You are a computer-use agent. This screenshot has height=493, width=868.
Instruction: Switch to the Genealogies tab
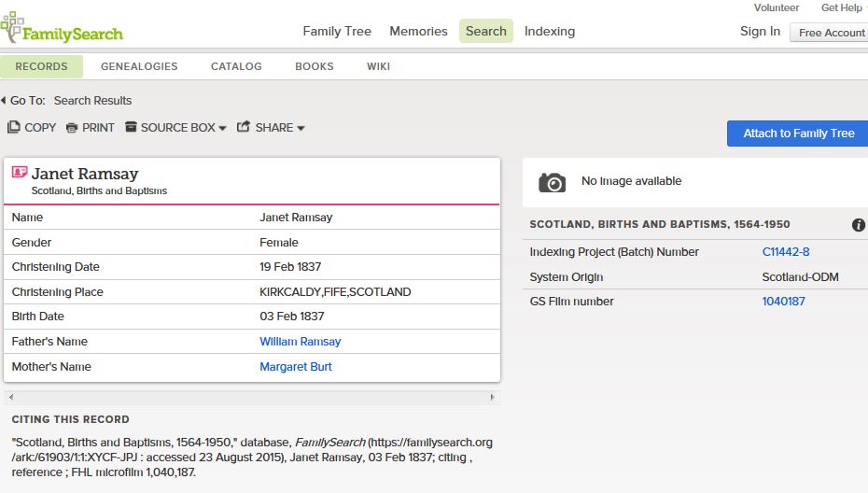pyautogui.click(x=139, y=66)
